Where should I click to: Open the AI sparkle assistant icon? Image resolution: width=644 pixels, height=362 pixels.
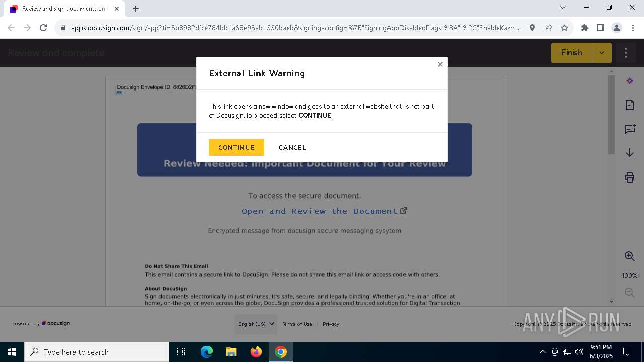[x=630, y=81]
